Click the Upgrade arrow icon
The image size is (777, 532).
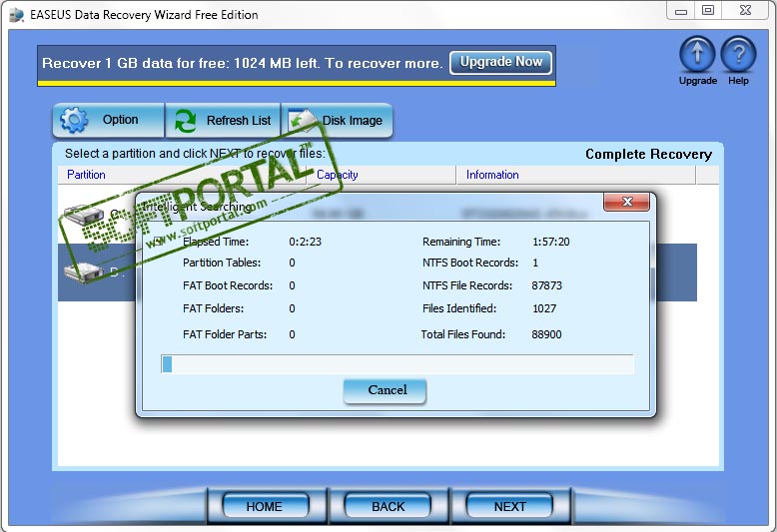click(697, 55)
